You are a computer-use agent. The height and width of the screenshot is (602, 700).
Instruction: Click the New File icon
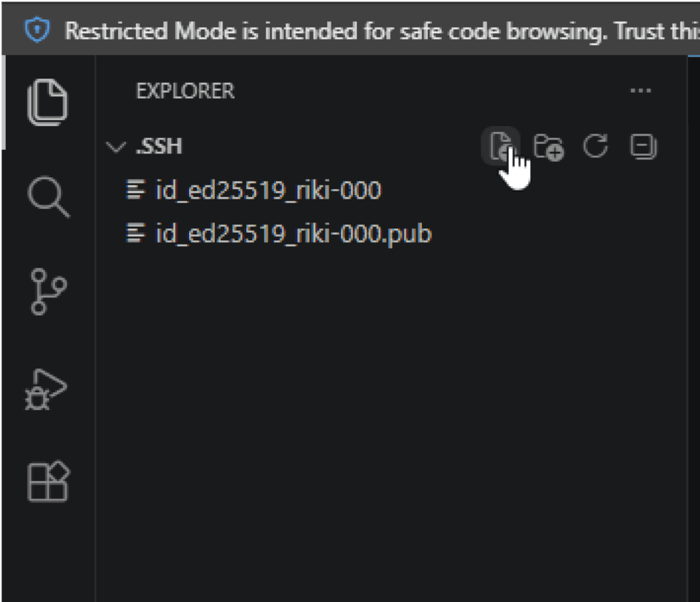point(501,146)
